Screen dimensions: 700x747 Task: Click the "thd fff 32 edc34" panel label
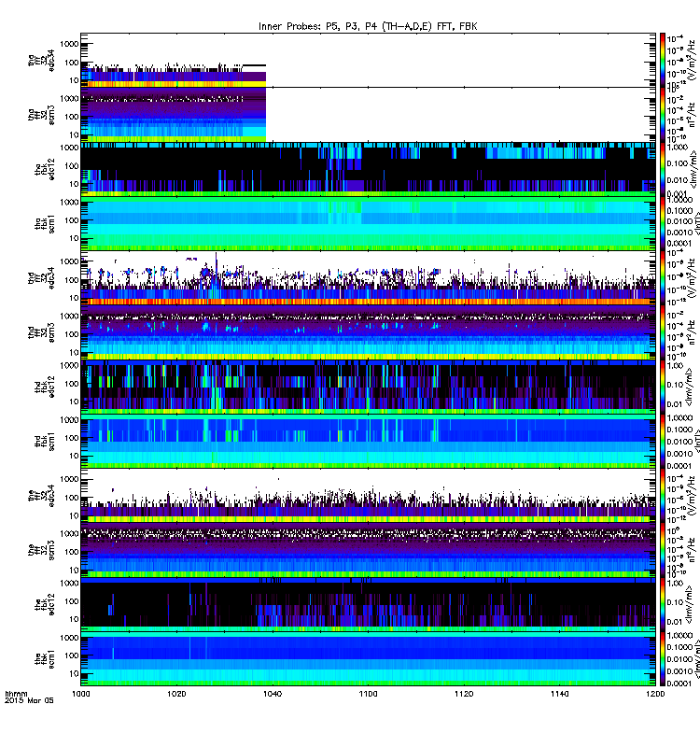[41, 278]
